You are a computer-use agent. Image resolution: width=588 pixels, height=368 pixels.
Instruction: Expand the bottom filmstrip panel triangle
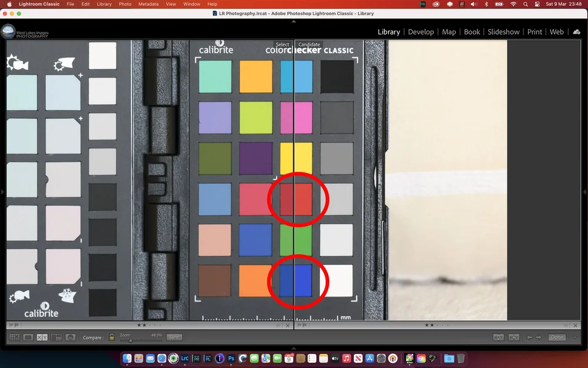pos(293,348)
